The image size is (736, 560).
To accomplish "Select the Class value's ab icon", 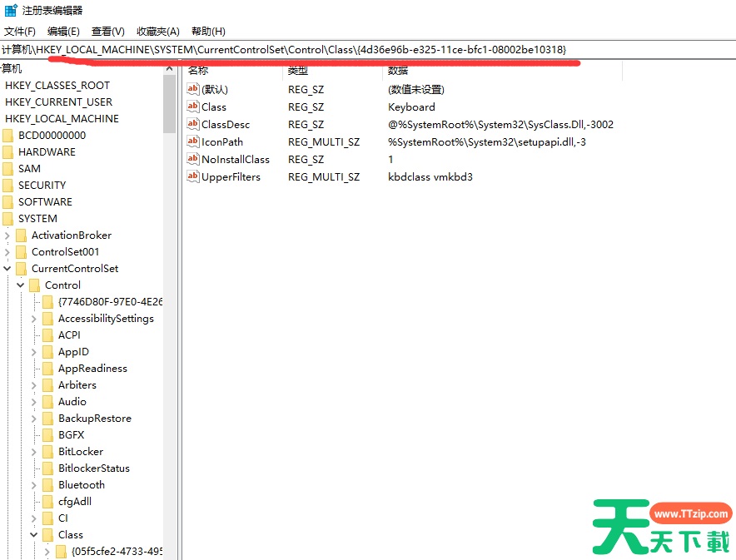I will pyautogui.click(x=193, y=107).
